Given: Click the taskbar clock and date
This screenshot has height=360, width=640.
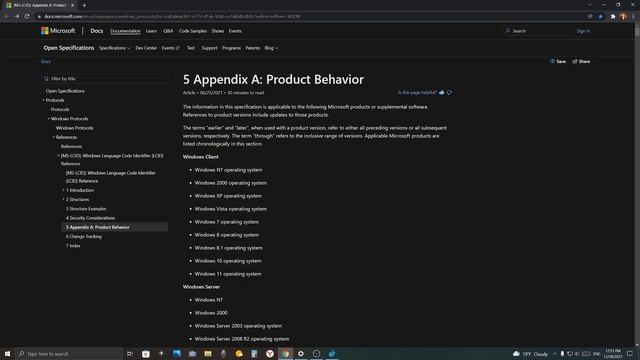Looking at the screenshot, I should 613,353.
